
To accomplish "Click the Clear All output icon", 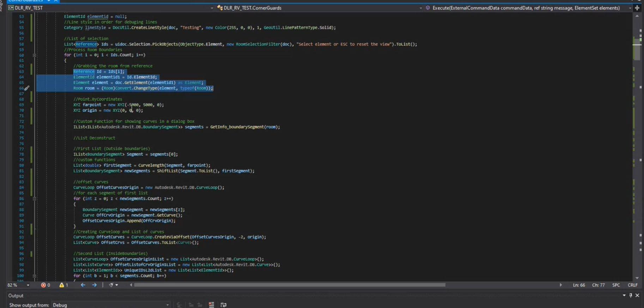I will pyautogui.click(x=211, y=305).
